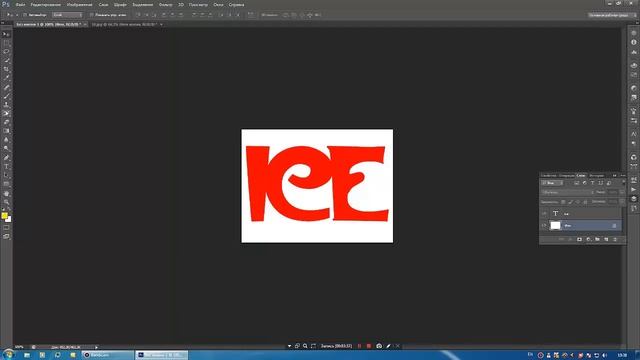The width and height of the screenshot is (640, 360).
Task: Create new group folder icon in Layers
Action: click(597, 240)
